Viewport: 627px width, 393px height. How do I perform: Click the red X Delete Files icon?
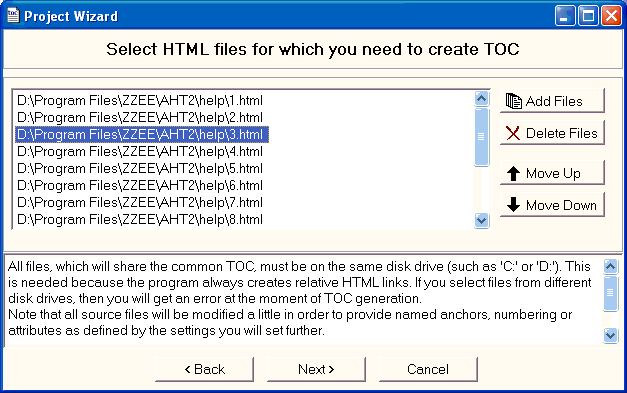tap(513, 133)
